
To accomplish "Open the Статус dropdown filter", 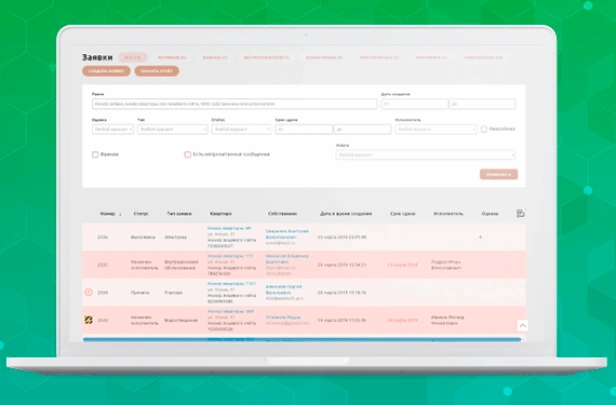I will pos(238,129).
